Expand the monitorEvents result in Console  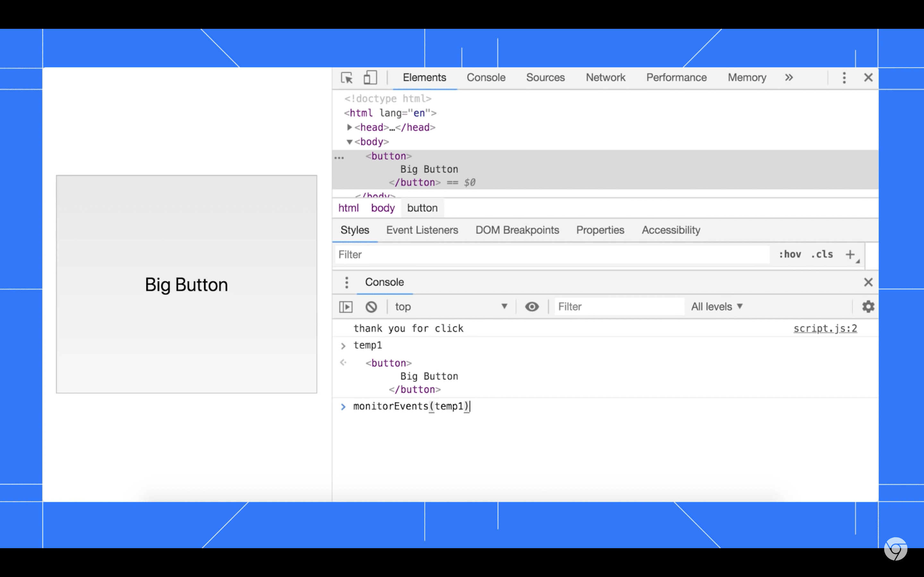click(x=343, y=406)
